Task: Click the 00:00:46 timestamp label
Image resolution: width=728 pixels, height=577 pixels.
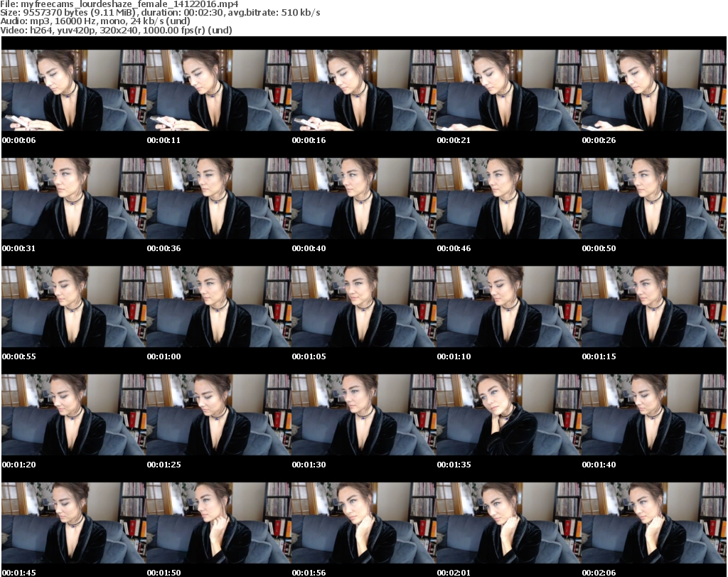Action: pos(454,248)
